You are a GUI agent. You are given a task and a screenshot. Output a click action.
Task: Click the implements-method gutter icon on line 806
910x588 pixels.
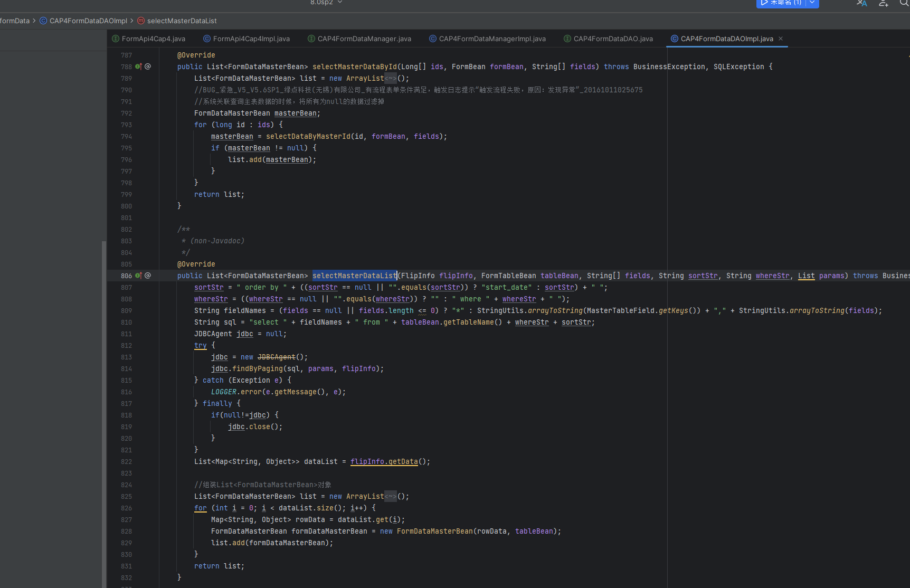tap(138, 276)
